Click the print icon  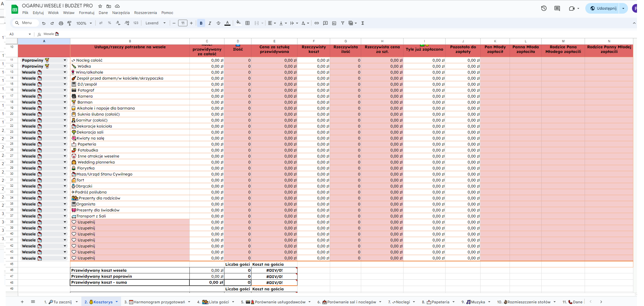click(x=61, y=23)
